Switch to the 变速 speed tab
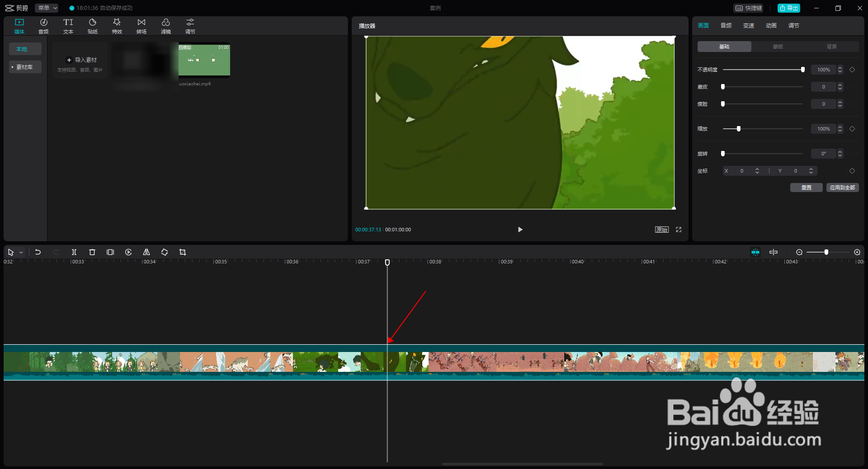Screen dimensions: 868x469 749,26
